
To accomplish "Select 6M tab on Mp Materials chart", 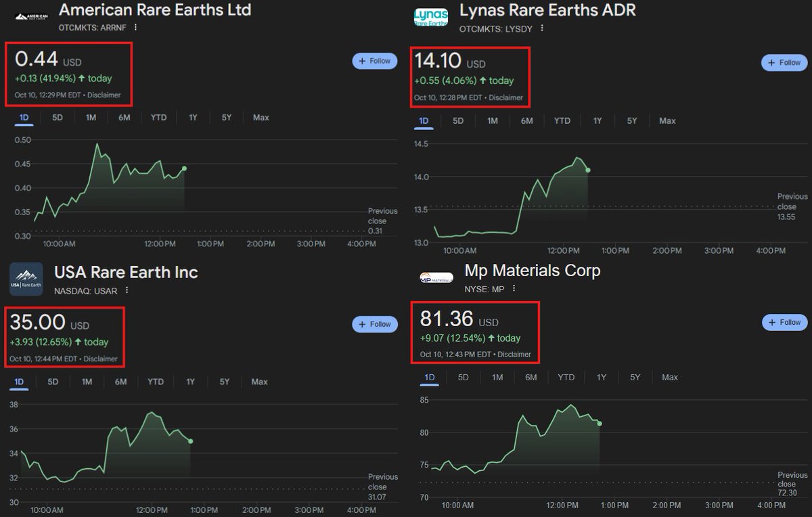I will (x=531, y=378).
